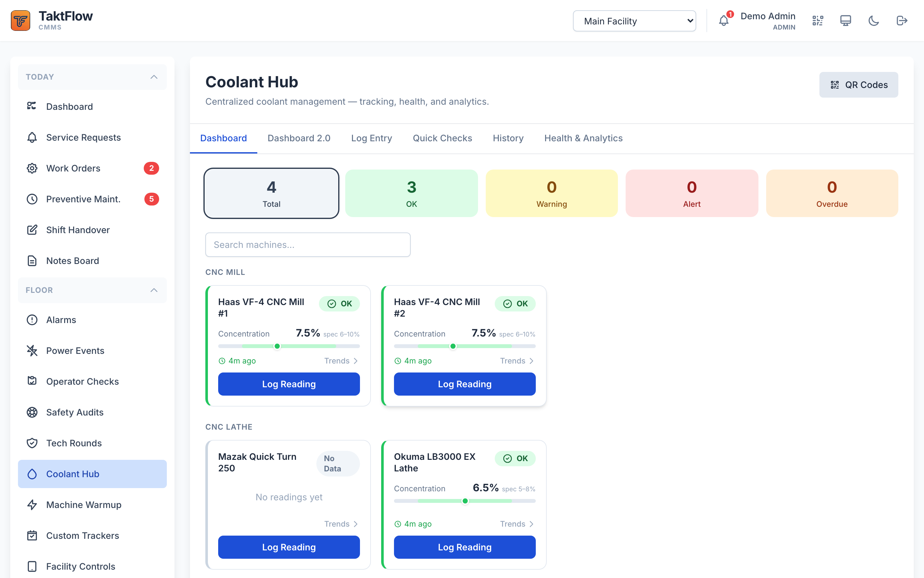Click the Machine Warmup bolt icon

[32, 504]
